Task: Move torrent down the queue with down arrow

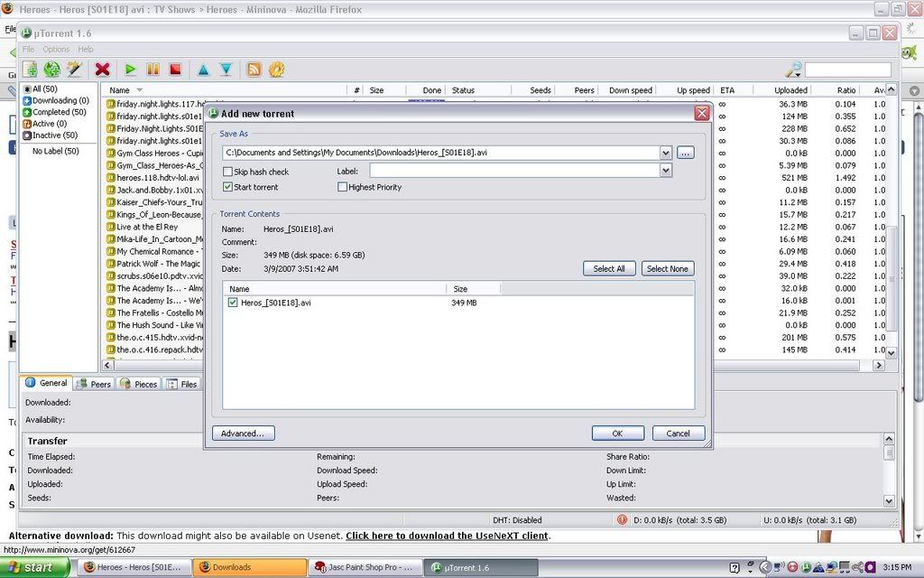Action: pyautogui.click(x=226, y=70)
